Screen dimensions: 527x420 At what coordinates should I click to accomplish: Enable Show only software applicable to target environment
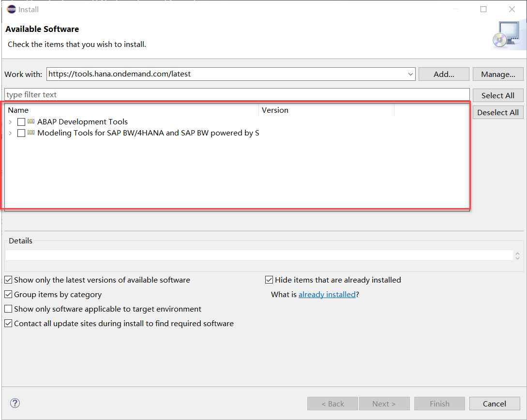[8, 309]
